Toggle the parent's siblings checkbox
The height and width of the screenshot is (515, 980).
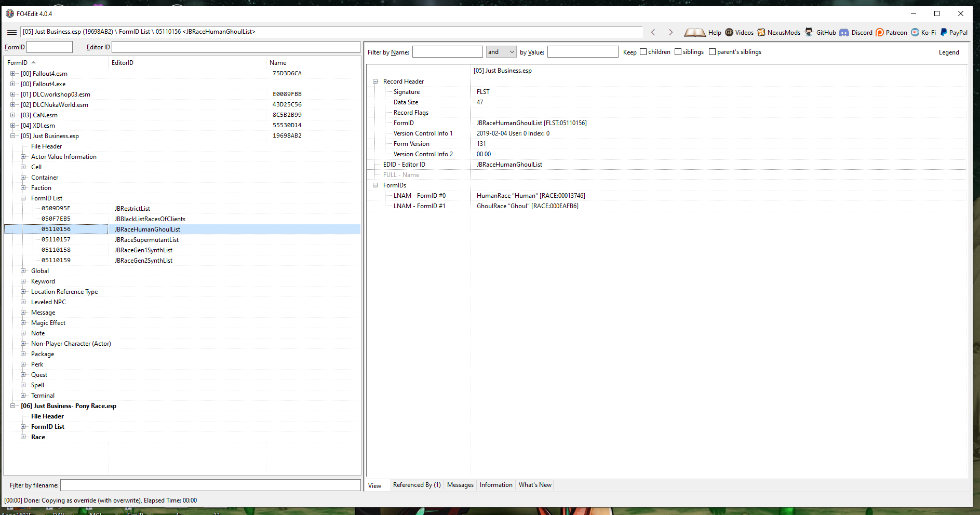tap(712, 52)
